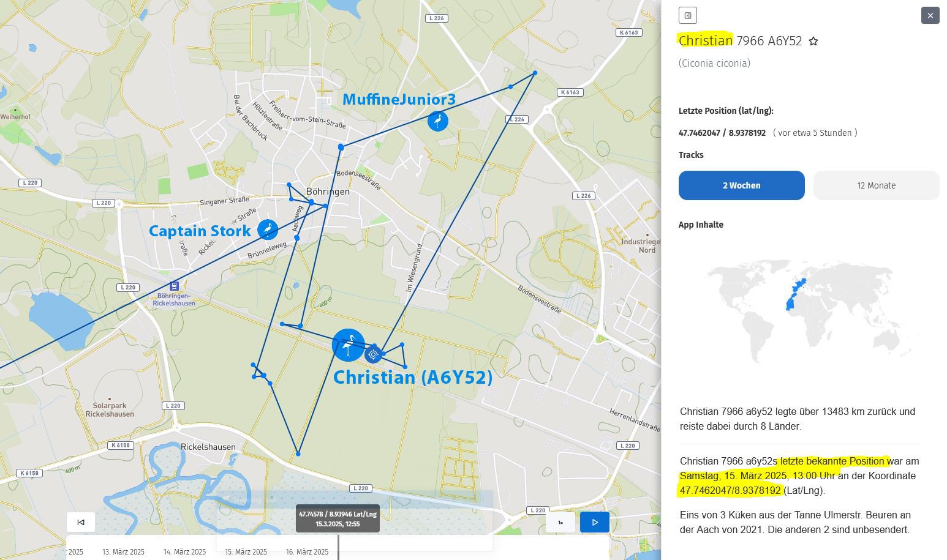Jump to start of track timeline
The width and height of the screenshot is (947, 560).
[81, 522]
